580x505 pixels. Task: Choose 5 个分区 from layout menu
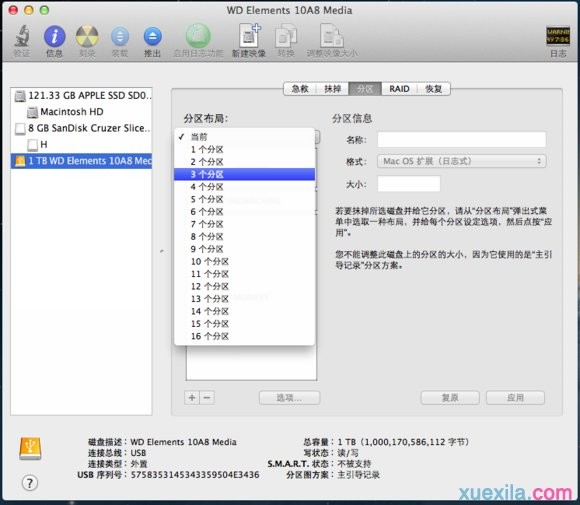click(245, 199)
